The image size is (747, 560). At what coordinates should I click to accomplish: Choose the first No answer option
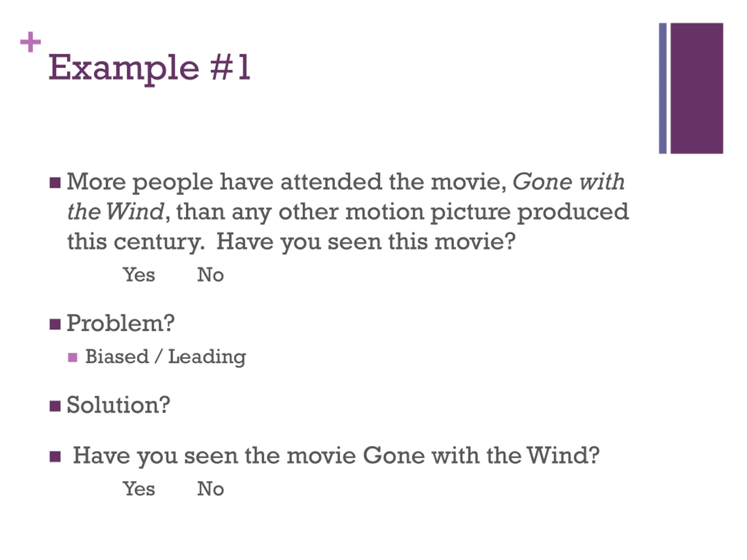click(x=210, y=274)
